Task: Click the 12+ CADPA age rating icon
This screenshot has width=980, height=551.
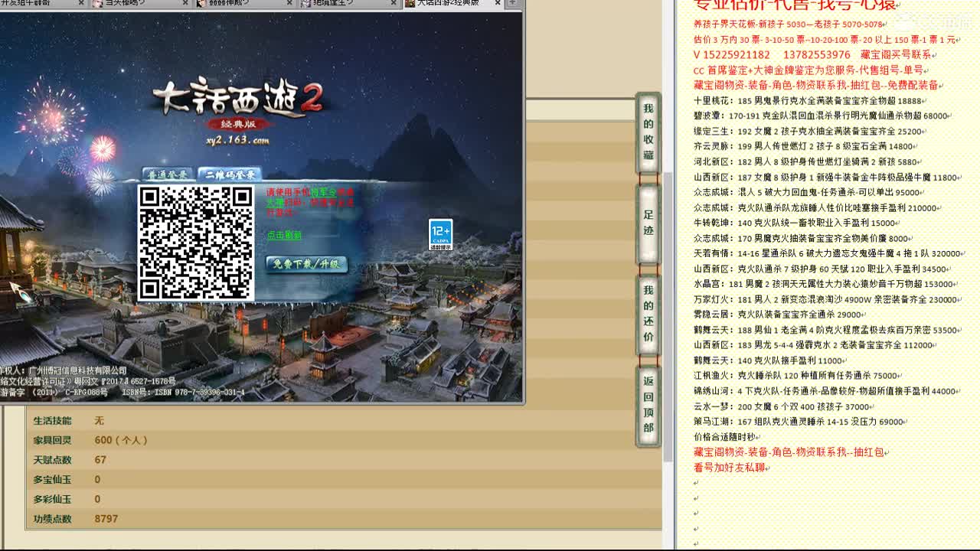Action: point(440,235)
